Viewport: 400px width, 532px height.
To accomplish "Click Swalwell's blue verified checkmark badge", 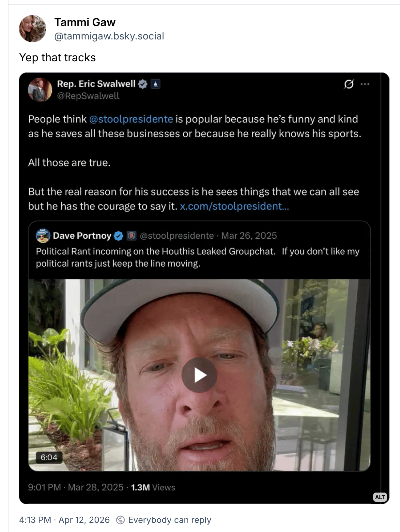I will pyautogui.click(x=143, y=84).
